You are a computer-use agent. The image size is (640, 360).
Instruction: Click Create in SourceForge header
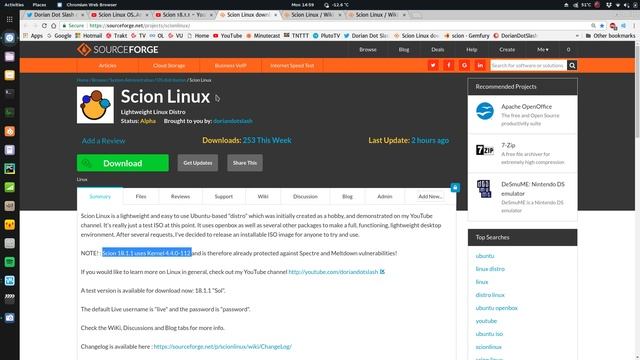(x=507, y=49)
